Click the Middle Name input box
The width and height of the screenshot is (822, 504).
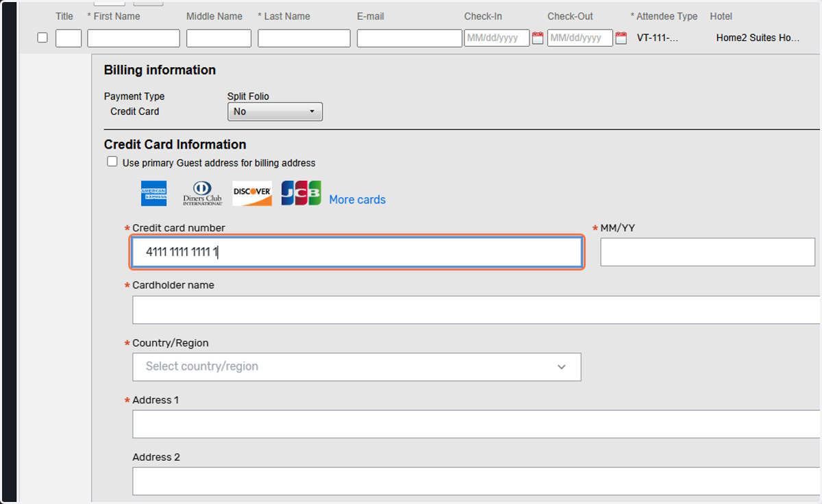219,38
